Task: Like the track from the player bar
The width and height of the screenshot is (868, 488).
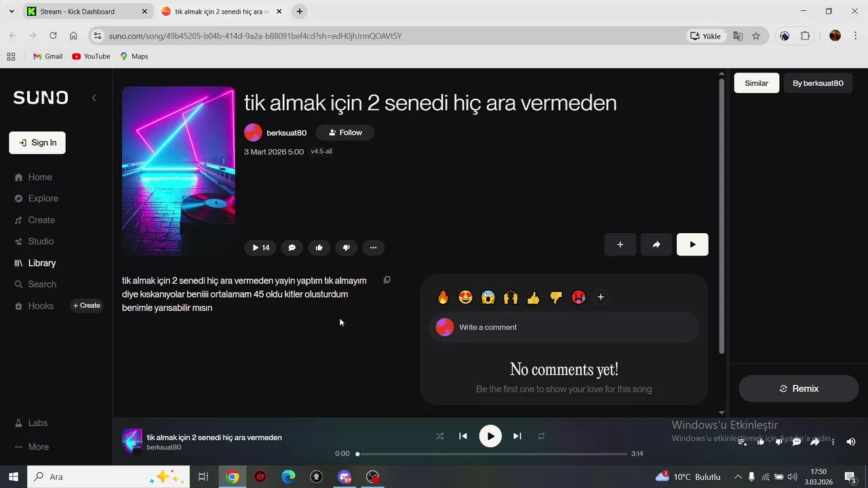Action: click(x=761, y=442)
